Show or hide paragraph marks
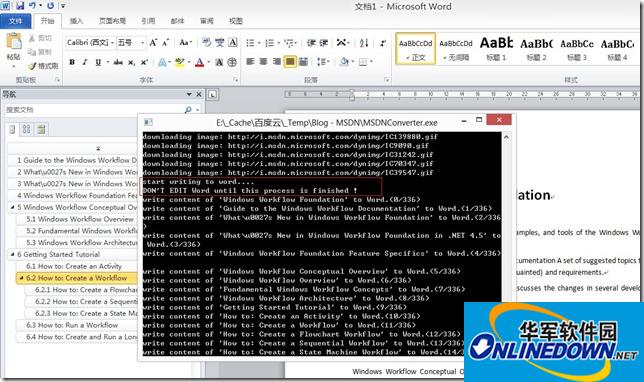 coord(383,43)
